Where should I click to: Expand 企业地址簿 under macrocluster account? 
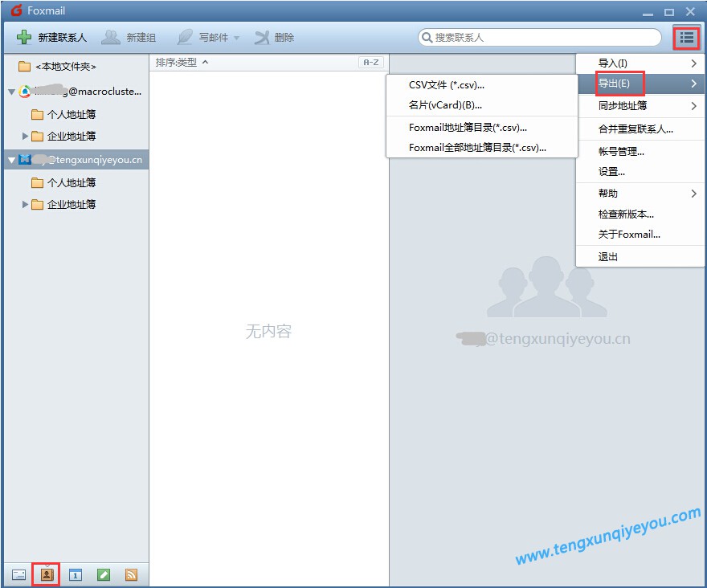(x=25, y=136)
